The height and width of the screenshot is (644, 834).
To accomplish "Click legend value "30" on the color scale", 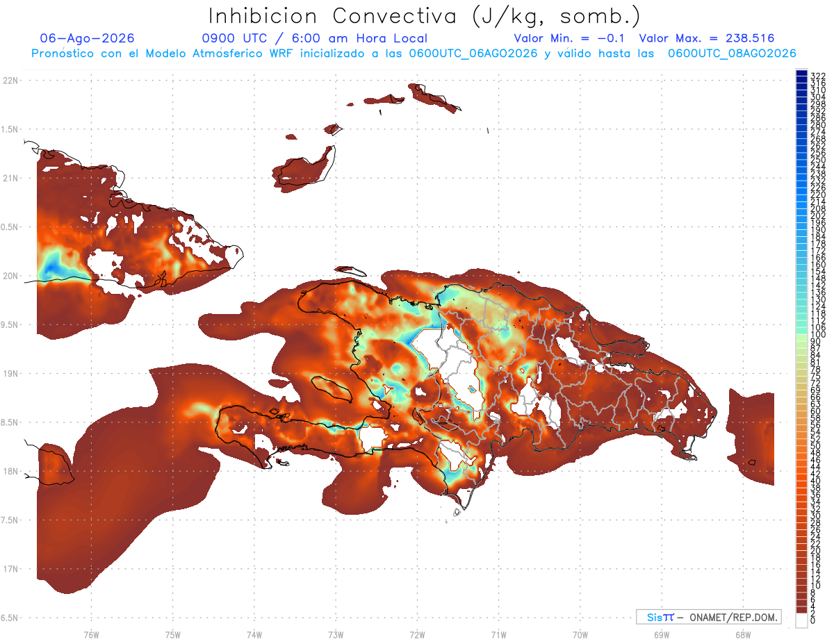I will 815,515.
